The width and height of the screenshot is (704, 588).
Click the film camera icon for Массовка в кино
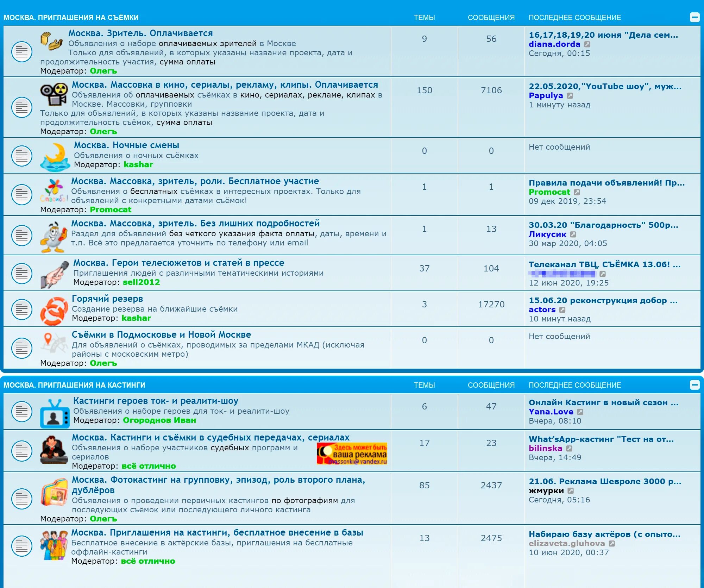coord(54,94)
